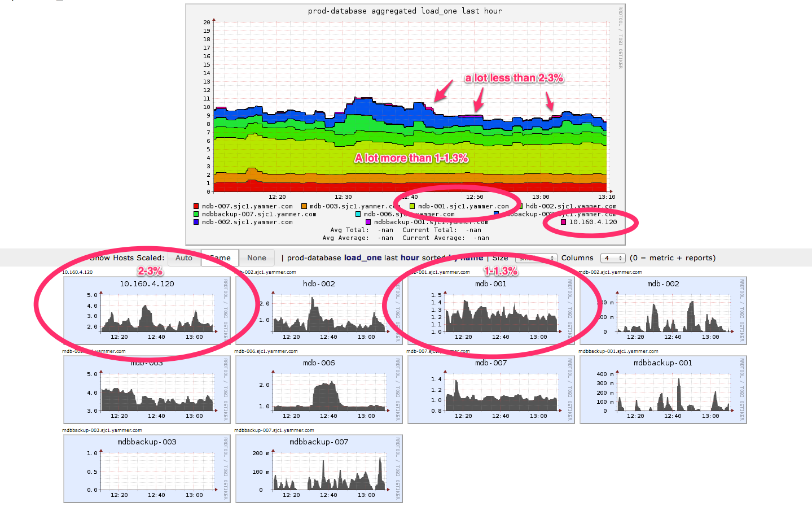Select Same host scaling
The height and width of the screenshot is (515, 812).
[220, 258]
